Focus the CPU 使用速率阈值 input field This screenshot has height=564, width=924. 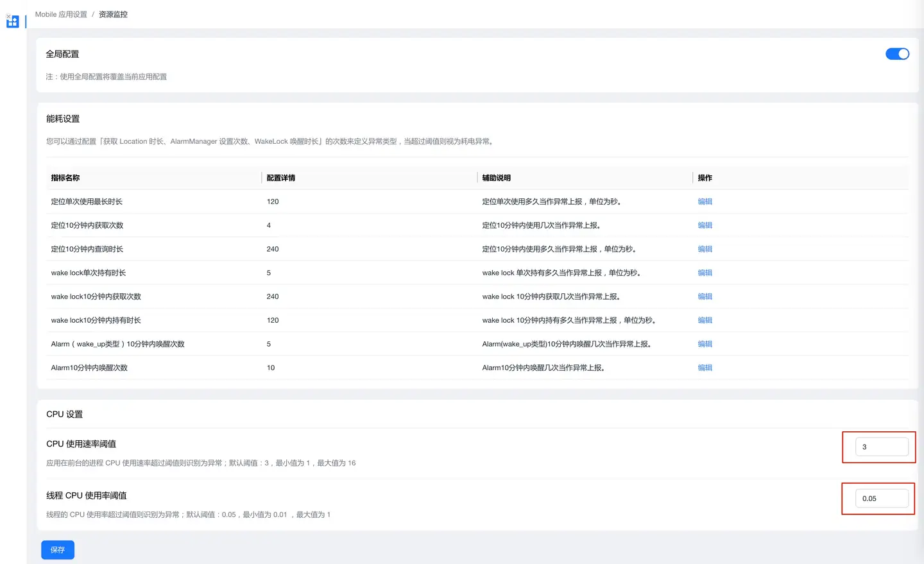coord(882,447)
